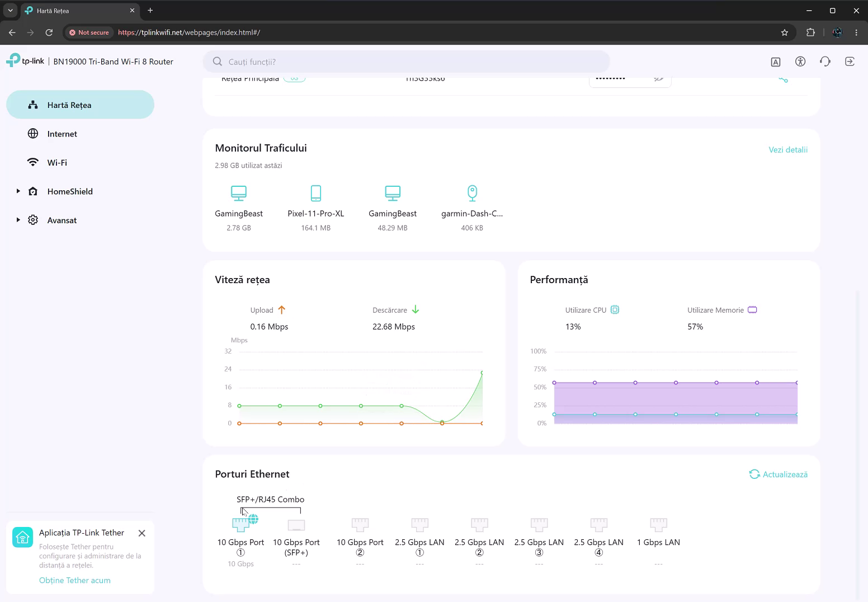Image resolution: width=868 pixels, height=602 pixels.
Task: Expand the Avansat menu arrow
Action: pyautogui.click(x=18, y=220)
